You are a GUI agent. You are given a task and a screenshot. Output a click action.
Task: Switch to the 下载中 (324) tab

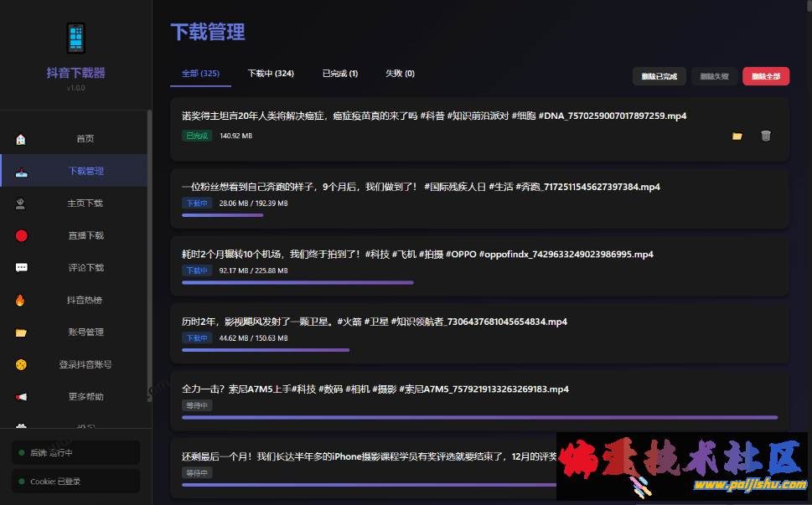(271, 74)
